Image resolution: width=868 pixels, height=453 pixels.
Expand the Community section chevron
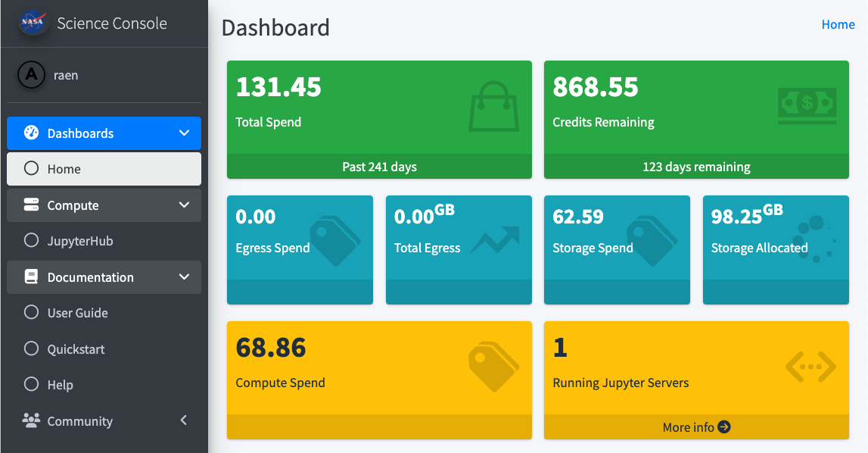pyautogui.click(x=183, y=420)
